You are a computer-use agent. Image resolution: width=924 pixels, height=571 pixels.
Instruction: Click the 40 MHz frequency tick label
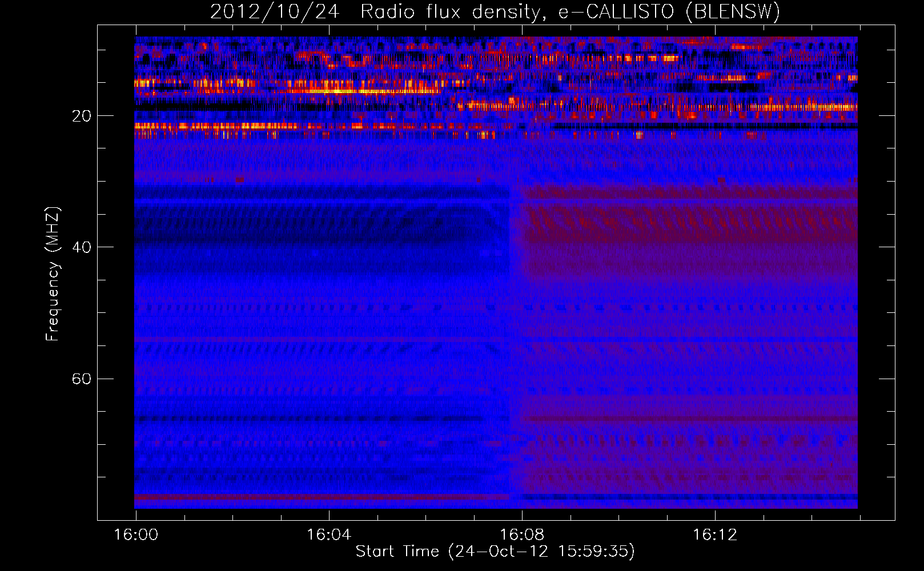82,248
